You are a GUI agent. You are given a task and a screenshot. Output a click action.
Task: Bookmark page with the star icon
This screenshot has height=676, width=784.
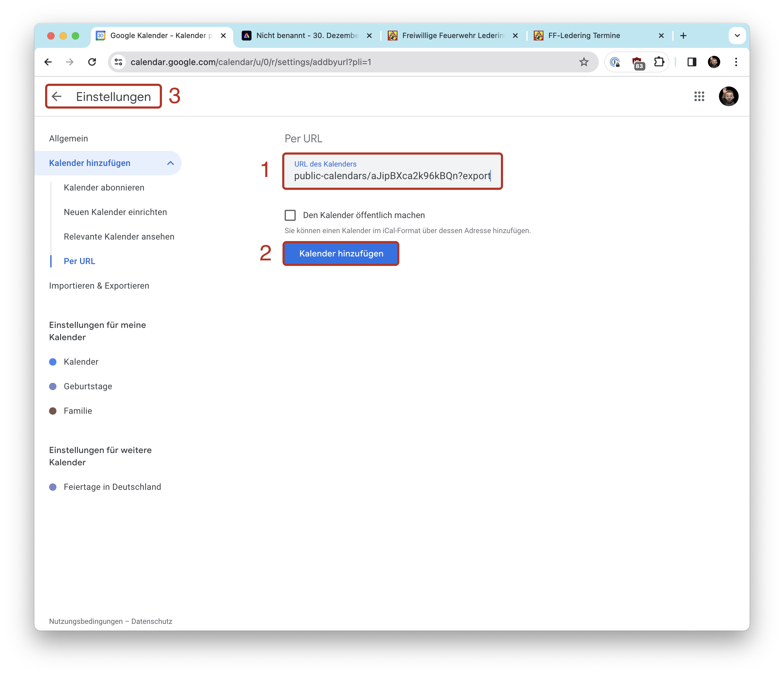tap(583, 62)
